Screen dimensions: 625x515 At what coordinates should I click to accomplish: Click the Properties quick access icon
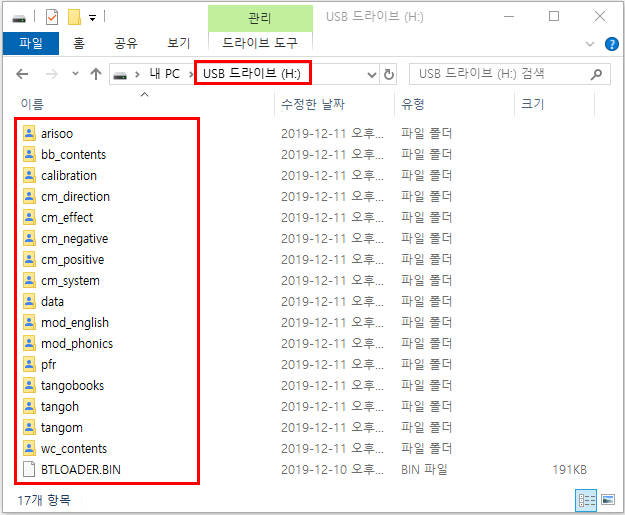point(52,17)
